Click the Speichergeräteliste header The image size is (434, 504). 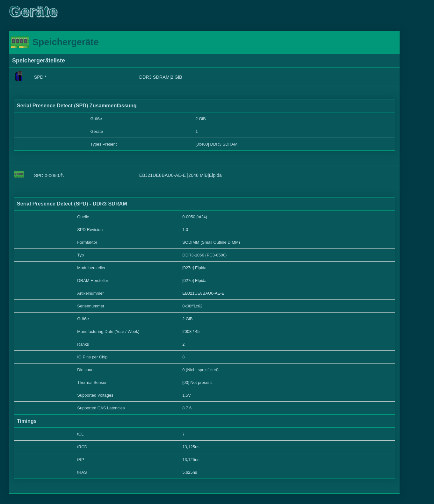(x=39, y=61)
